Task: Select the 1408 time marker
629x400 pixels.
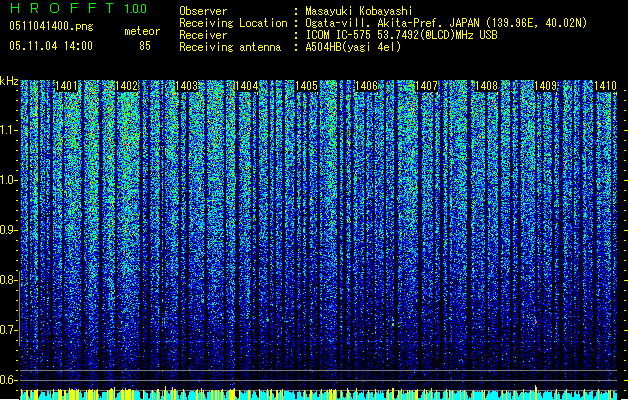Action: (486, 86)
